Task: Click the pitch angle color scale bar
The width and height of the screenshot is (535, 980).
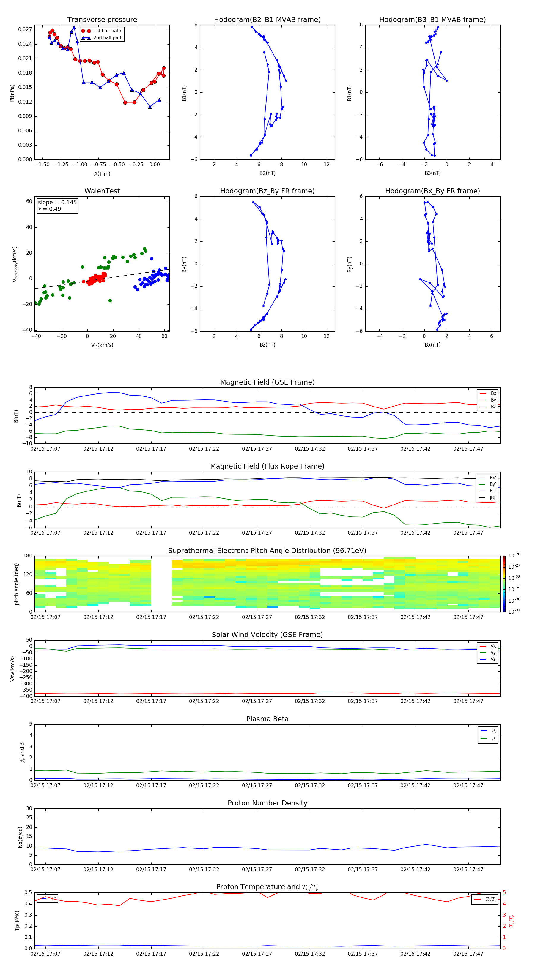Action: click(504, 584)
